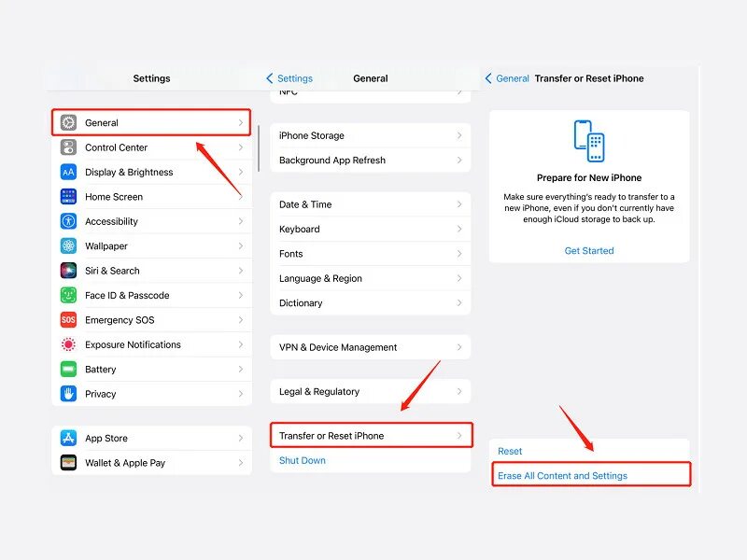Tap back chevron next to General
This screenshot has height=560, width=747.
[488, 78]
